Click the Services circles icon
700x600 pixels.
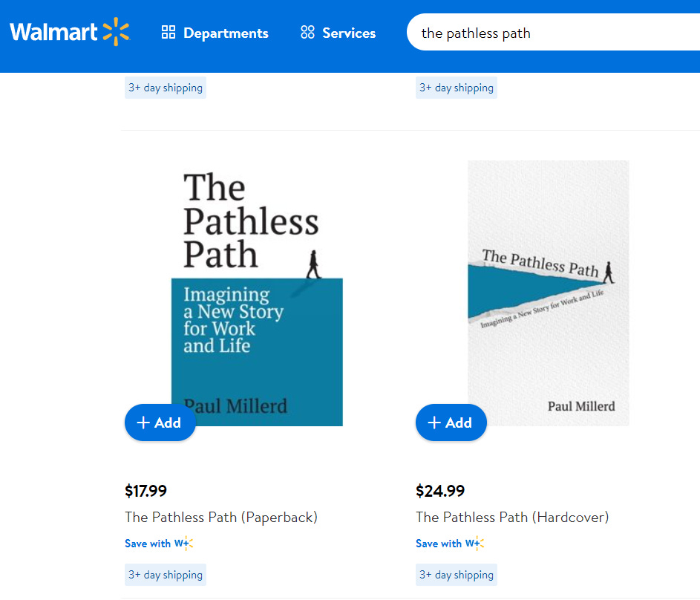coord(307,33)
